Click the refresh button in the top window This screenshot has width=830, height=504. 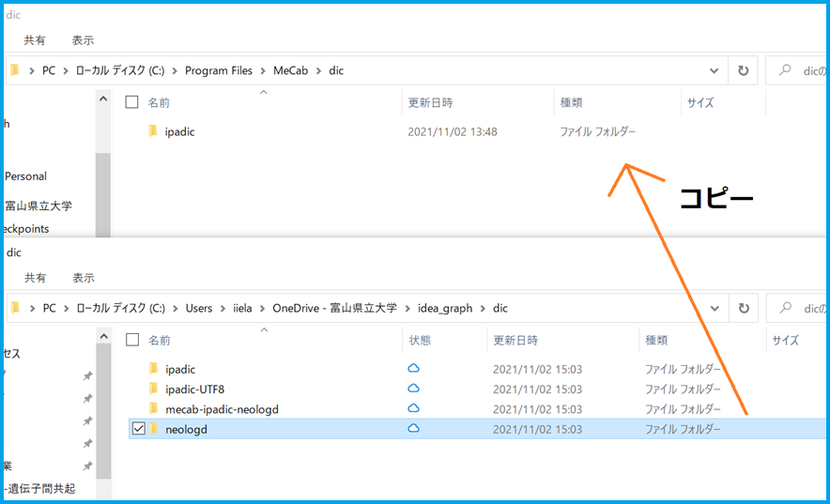coord(743,70)
